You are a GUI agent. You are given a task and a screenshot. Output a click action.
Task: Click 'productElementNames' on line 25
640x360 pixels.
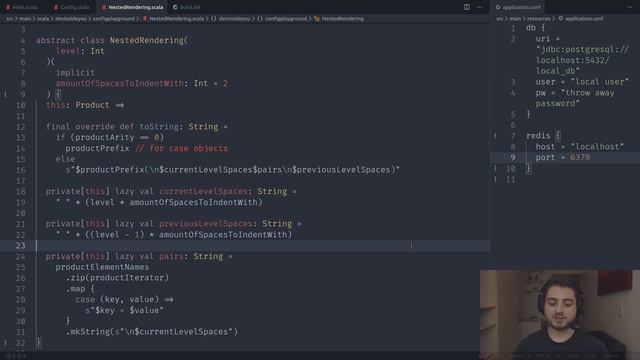102,267
